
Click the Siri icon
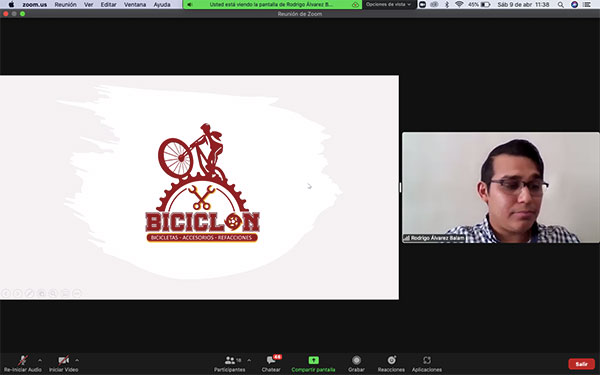coord(574,5)
